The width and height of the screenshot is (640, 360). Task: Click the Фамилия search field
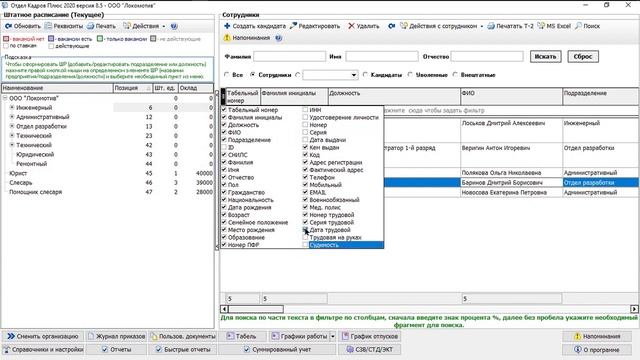coord(289,56)
